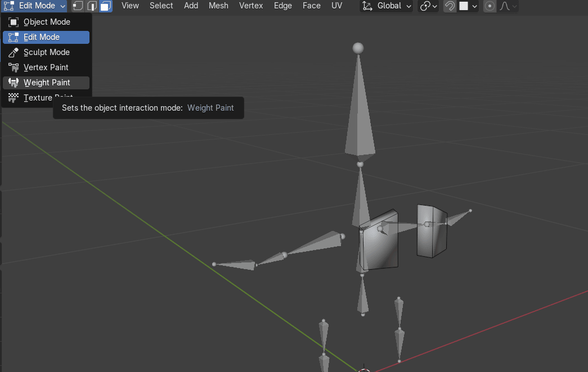The height and width of the screenshot is (372, 588).
Task: Open the UV menu
Action: (x=336, y=6)
